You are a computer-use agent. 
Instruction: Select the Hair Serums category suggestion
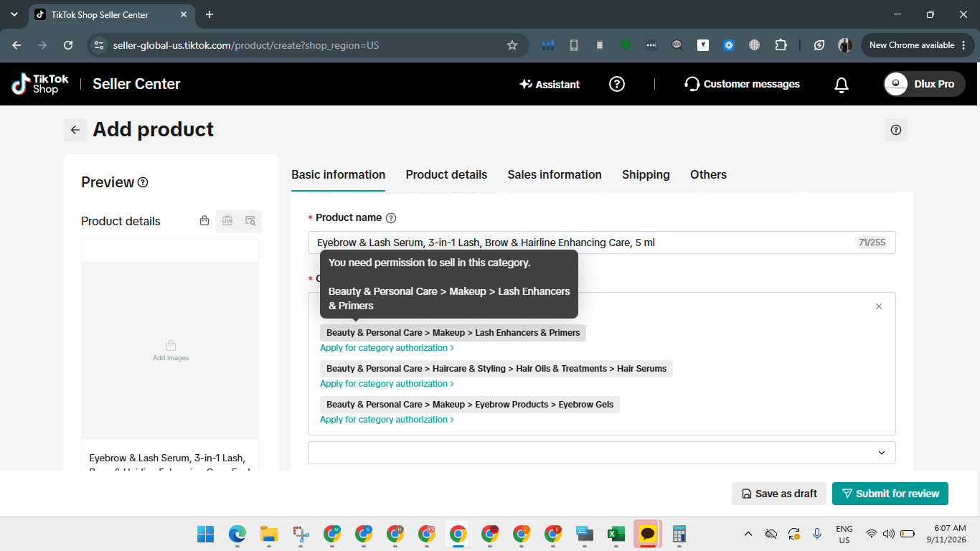[x=496, y=369]
